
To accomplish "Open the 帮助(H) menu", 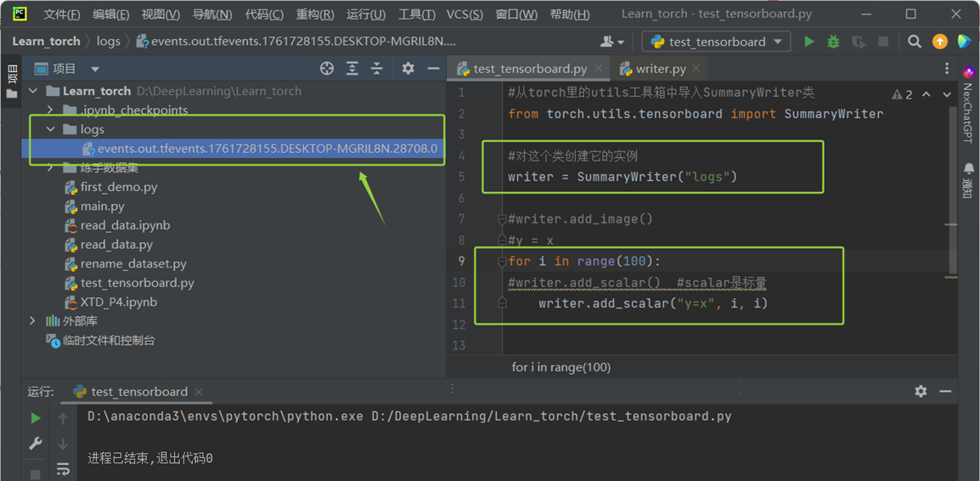I will [569, 14].
